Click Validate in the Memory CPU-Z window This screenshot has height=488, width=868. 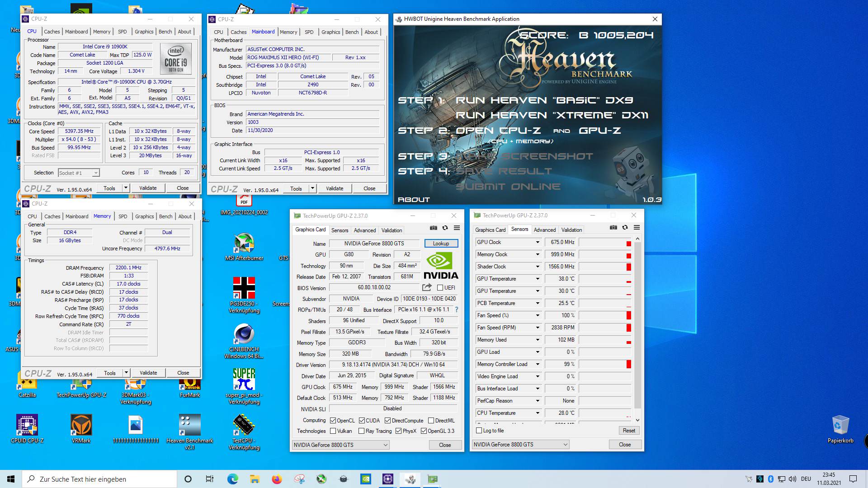(148, 373)
